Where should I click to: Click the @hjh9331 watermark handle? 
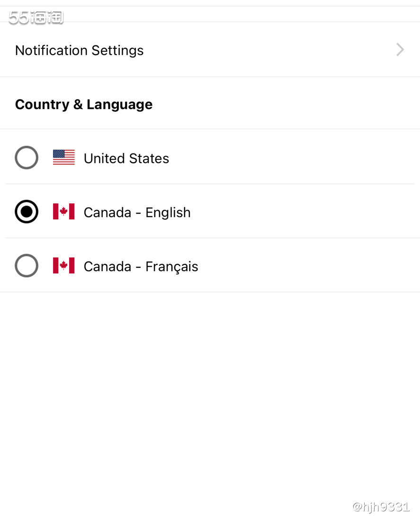(x=381, y=507)
